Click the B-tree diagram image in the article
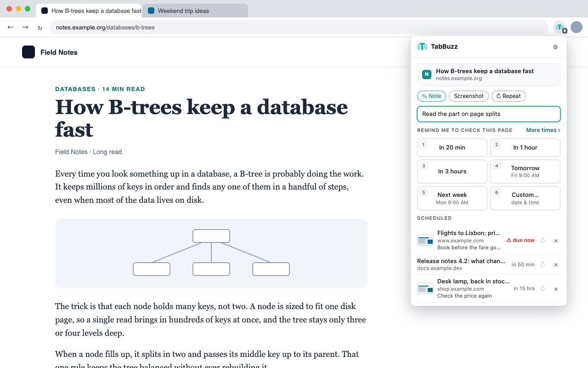The height and width of the screenshot is (368, 588). (211, 253)
